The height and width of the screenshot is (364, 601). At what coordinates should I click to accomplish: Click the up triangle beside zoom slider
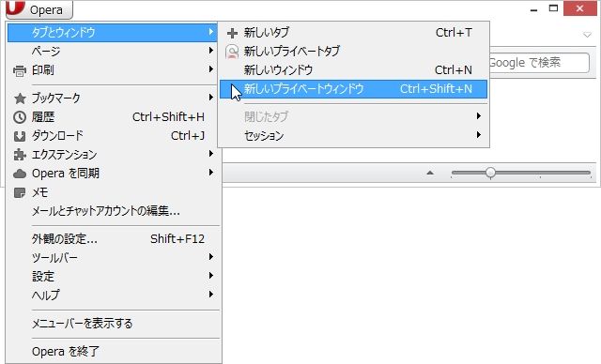430,173
